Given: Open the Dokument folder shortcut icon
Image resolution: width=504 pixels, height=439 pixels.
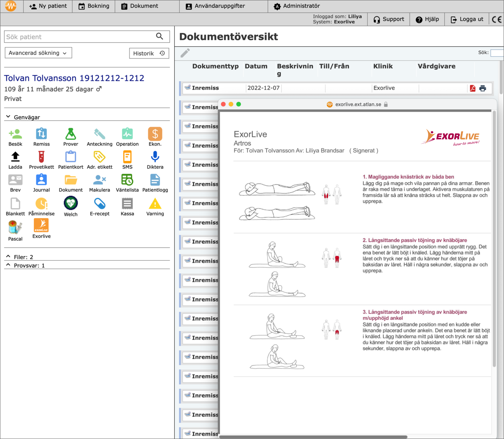Looking at the screenshot, I should [71, 180].
